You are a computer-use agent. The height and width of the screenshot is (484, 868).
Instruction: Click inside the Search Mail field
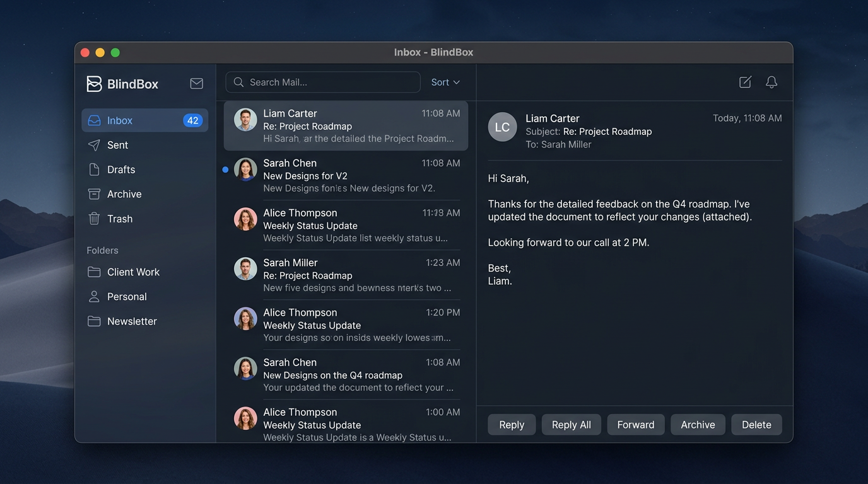[322, 82]
